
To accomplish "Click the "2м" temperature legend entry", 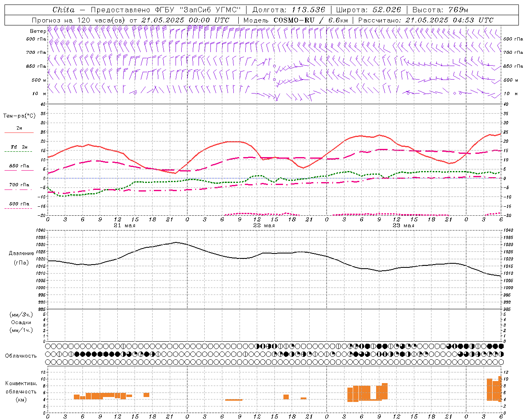I will (x=19, y=128).
